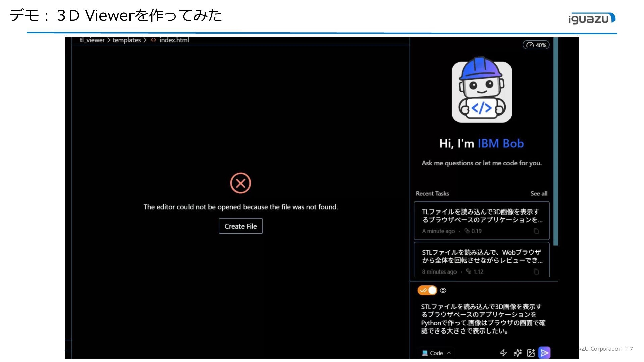Open the recent task starting with STLファイルを読み込んで、Web

(x=482, y=260)
